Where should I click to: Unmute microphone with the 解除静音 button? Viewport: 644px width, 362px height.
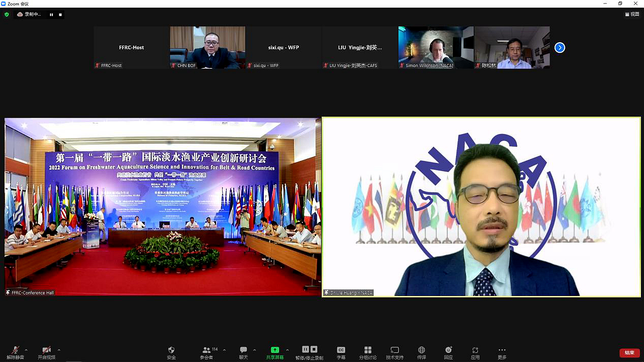[15, 353]
